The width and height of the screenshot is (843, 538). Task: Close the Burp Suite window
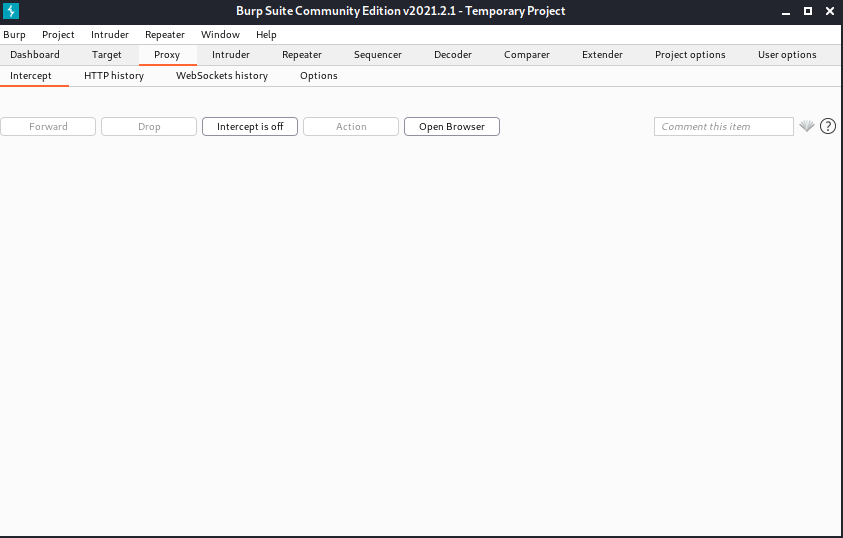(x=830, y=11)
